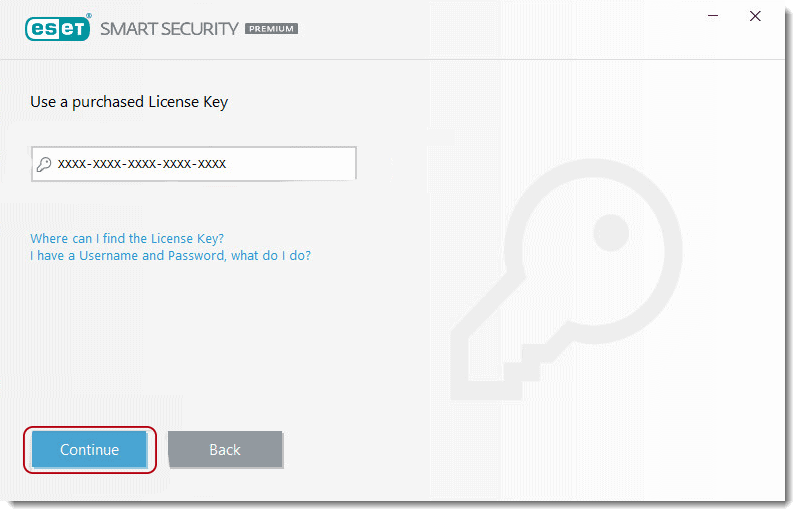Go Back to the previous step

[x=225, y=450]
